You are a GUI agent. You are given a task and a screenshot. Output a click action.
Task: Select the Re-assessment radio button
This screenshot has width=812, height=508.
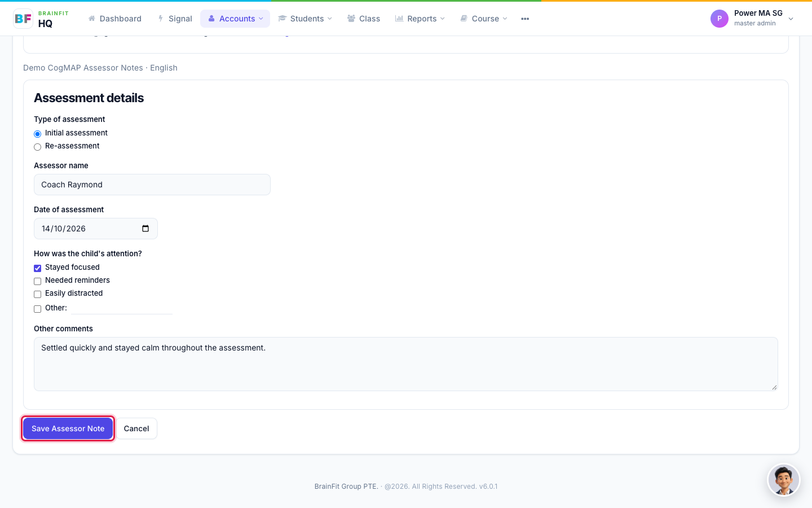38,147
